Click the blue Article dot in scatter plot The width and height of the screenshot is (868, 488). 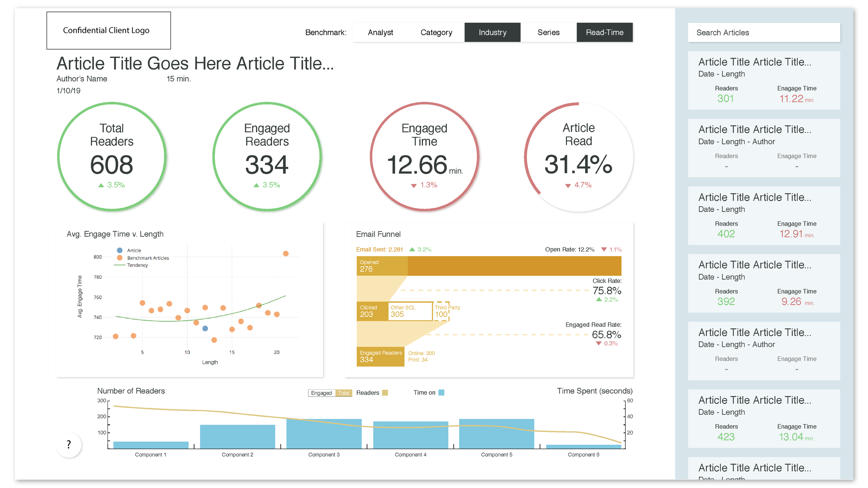(x=205, y=328)
